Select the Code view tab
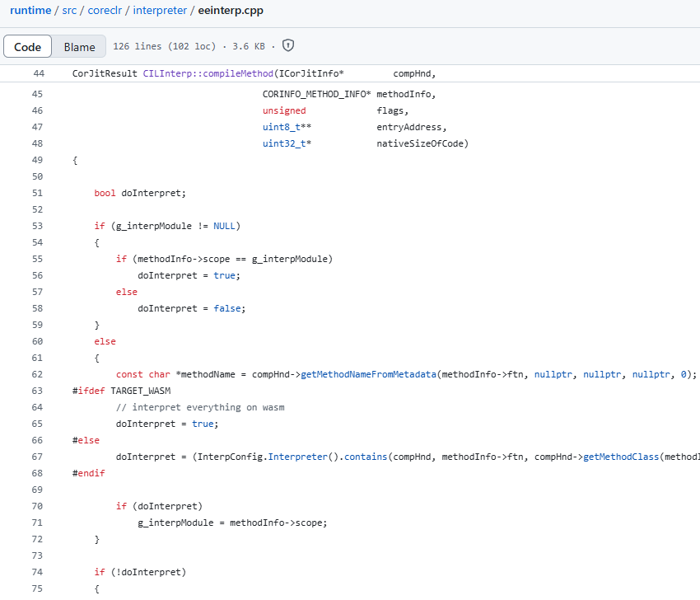Viewport: 700px width, 600px height. [28, 47]
